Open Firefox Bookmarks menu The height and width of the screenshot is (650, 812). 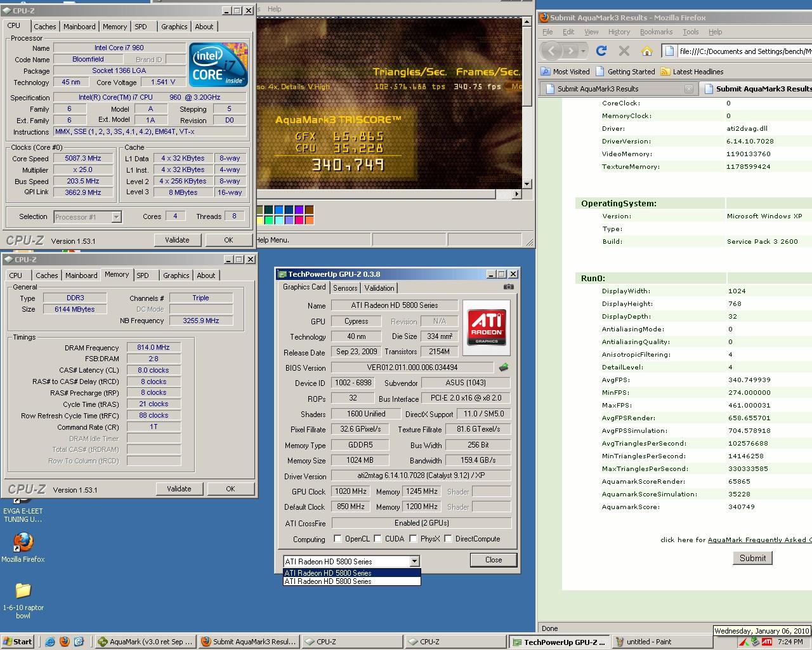[656, 32]
